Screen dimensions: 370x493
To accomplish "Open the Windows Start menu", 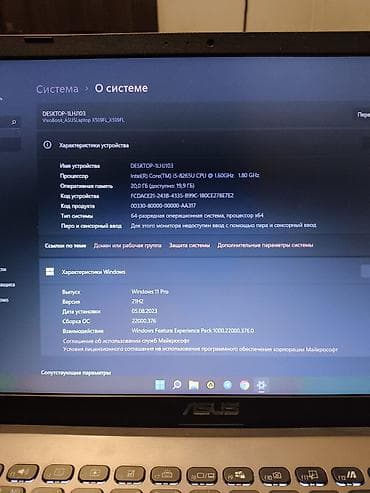I will tap(160, 385).
